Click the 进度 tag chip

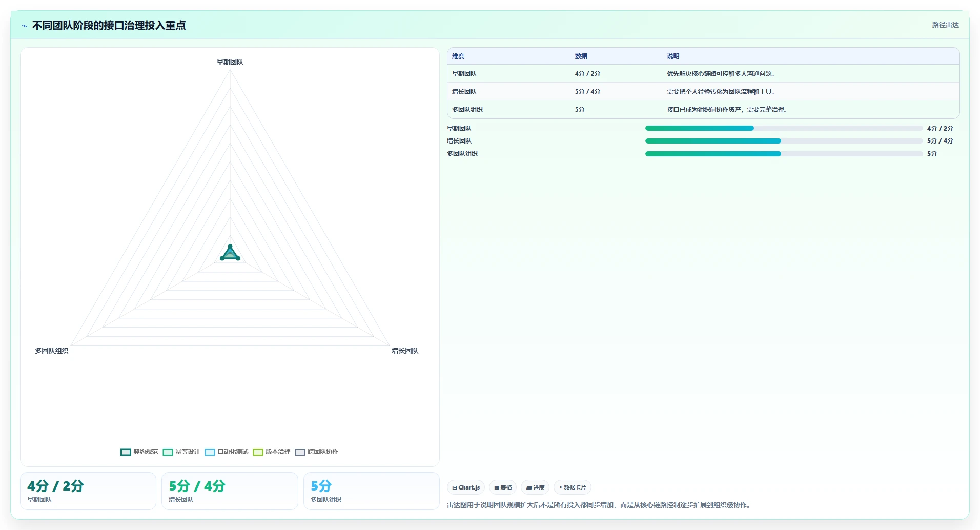point(535,487)
